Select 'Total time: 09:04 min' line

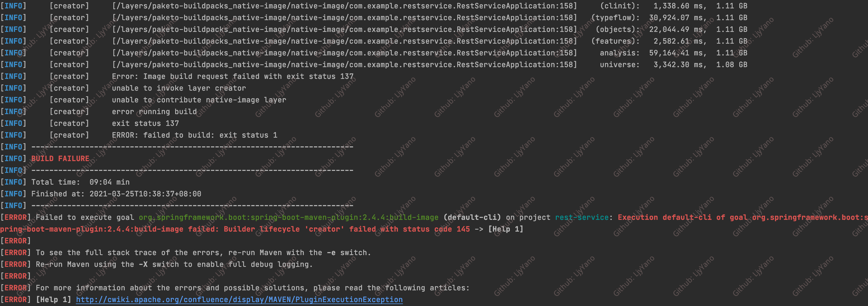(x=81, y=182)
